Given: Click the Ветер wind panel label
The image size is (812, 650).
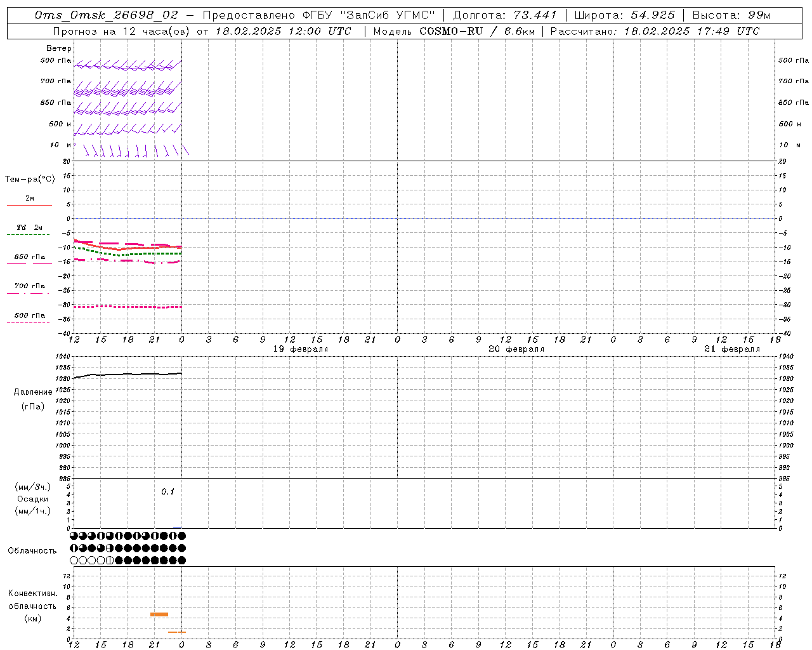Looking at the screenshot, I should pos(58,48).
